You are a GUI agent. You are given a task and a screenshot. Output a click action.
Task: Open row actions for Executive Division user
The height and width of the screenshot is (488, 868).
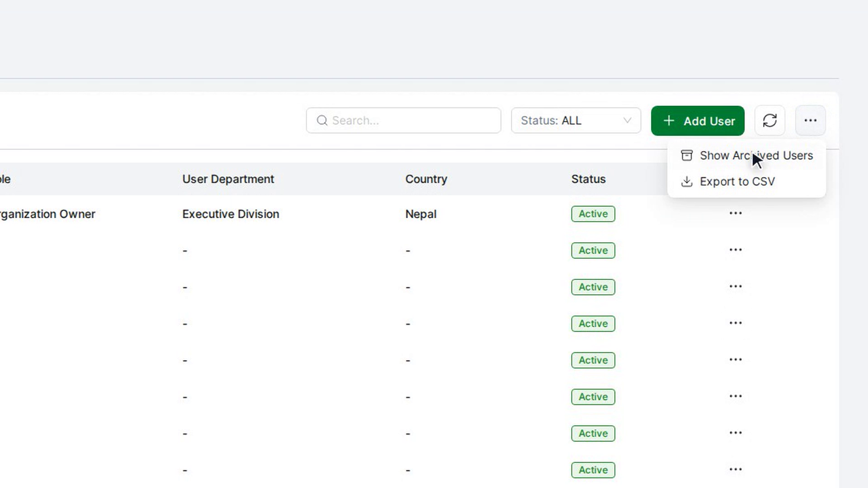click(736, 213)
